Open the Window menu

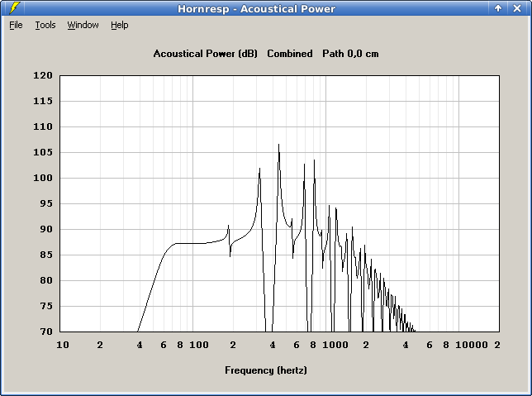(x=83, y=25)
